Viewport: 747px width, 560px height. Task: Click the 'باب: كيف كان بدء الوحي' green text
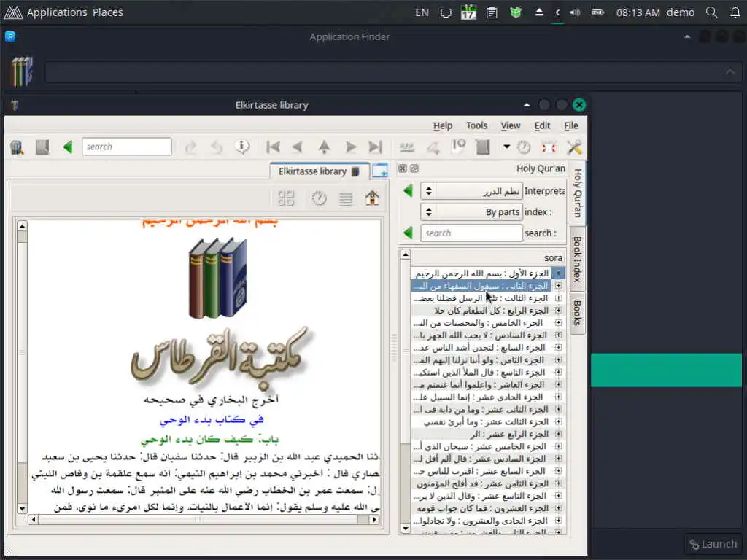(x=209, y=439)
